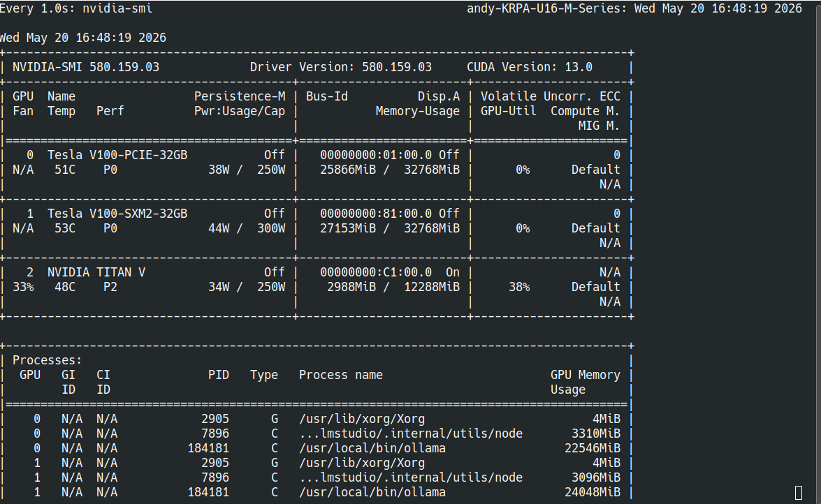This screenshot has height=504, width=821.
Task: Click the NVIDIA TITAN V GPU name
Action: (x=96, y=272)
